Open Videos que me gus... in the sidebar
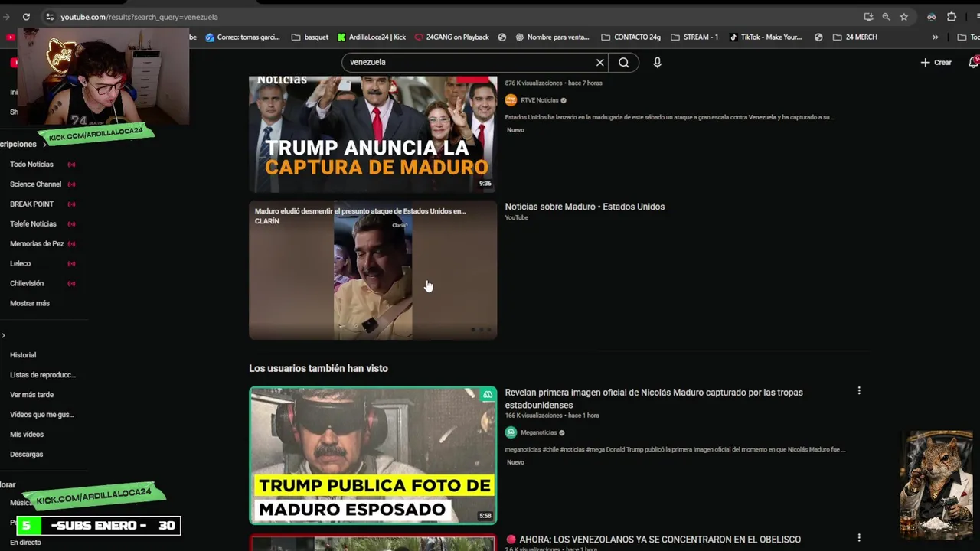Viewport: 980px width, 551px height. pyautogui.click(x=41, y=415)
